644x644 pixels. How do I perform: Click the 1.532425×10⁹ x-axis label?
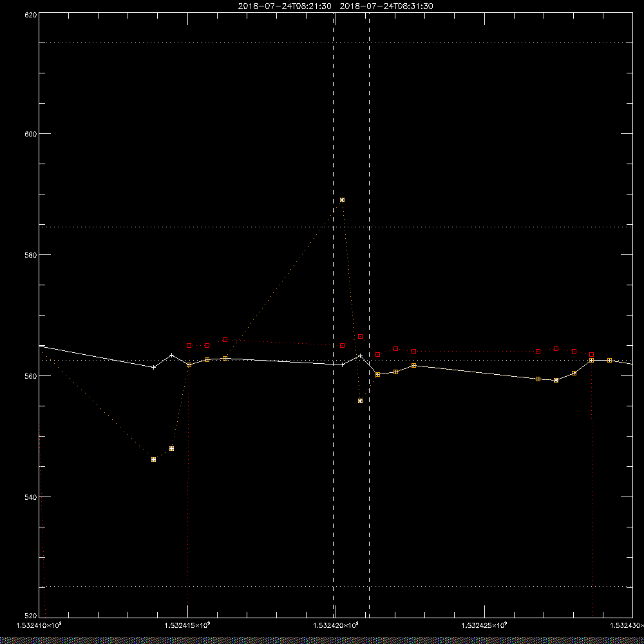click(485, 625)
